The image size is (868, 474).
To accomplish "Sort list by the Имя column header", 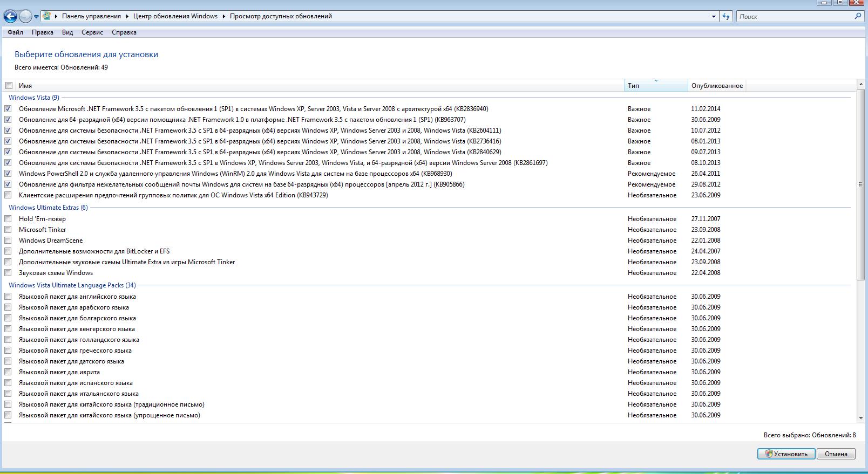I will click(x=320, y=86).
